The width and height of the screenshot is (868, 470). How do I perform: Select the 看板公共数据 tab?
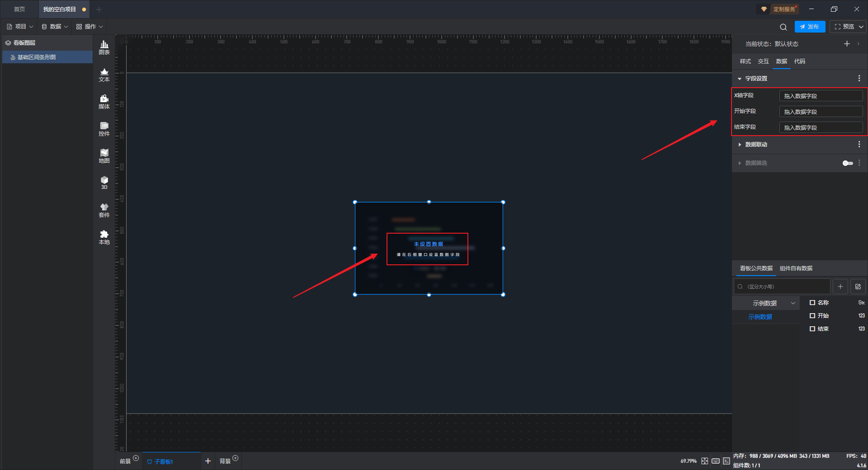point(756,268)
